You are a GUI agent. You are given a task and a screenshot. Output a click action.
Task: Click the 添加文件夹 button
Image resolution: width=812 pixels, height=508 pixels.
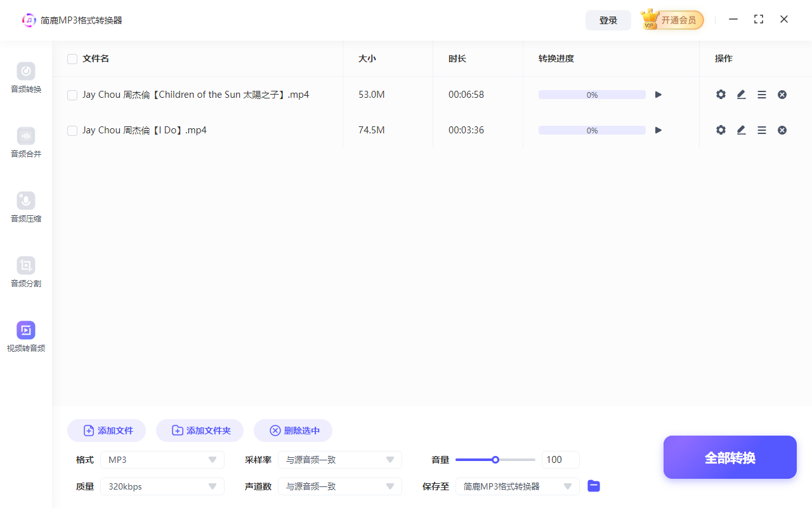tap(200, 431)
